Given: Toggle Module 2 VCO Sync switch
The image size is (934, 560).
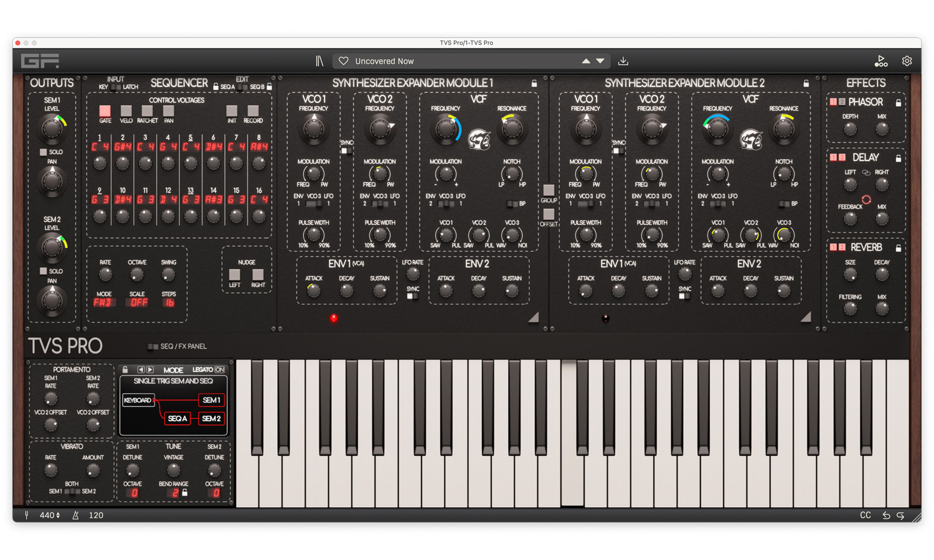Looking at the screenshot, I should pos(618,151).
